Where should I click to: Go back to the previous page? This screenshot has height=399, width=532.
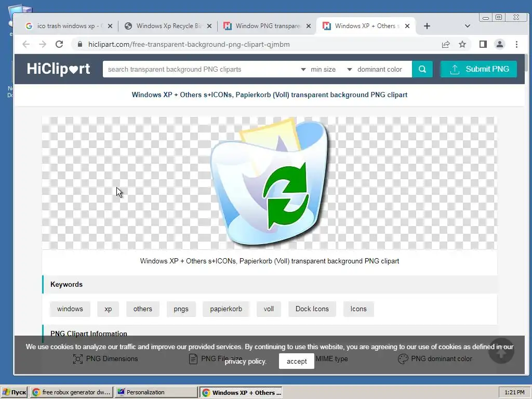pos(26,45)
